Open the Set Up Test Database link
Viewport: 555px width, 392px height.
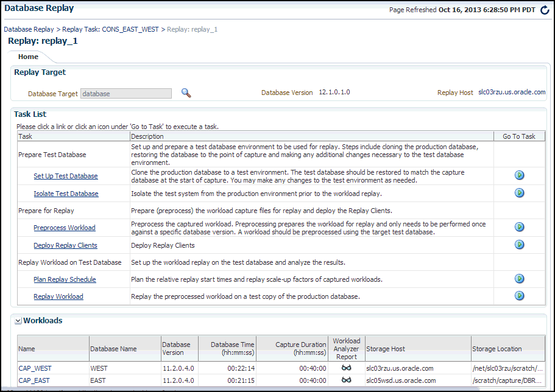[65, 176]
